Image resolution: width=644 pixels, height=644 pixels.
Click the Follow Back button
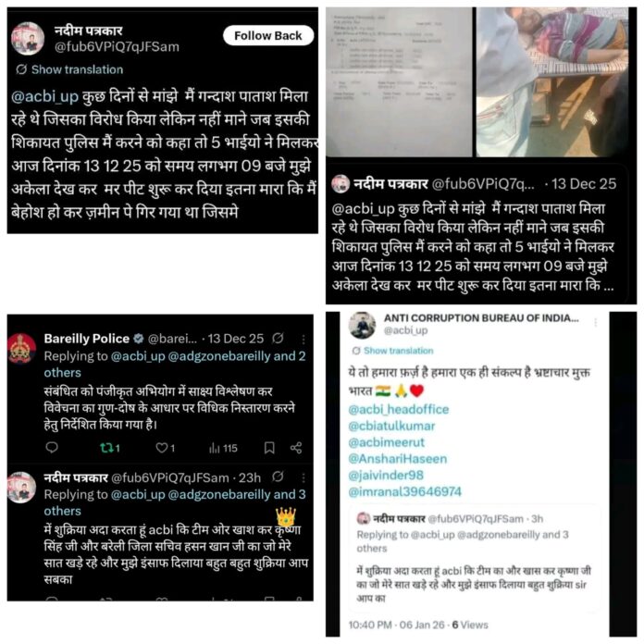[268, 36]
